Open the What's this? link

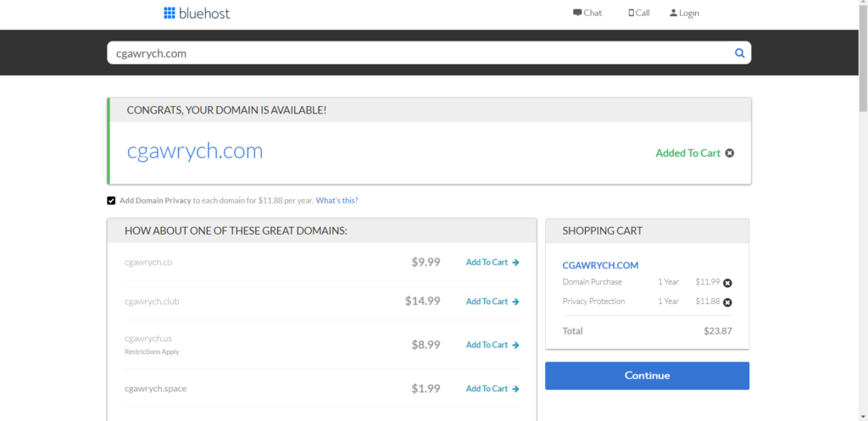tap(337, 200)
